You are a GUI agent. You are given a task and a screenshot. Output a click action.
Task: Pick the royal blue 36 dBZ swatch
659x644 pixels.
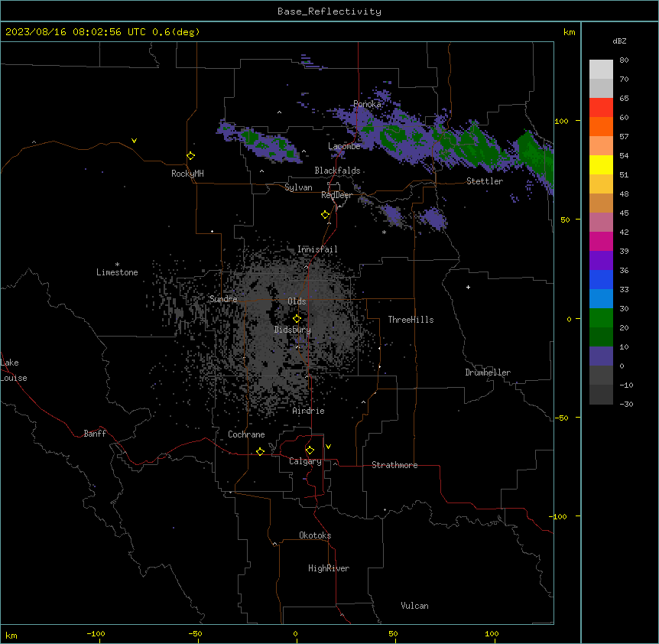click(x=601, y=279)
